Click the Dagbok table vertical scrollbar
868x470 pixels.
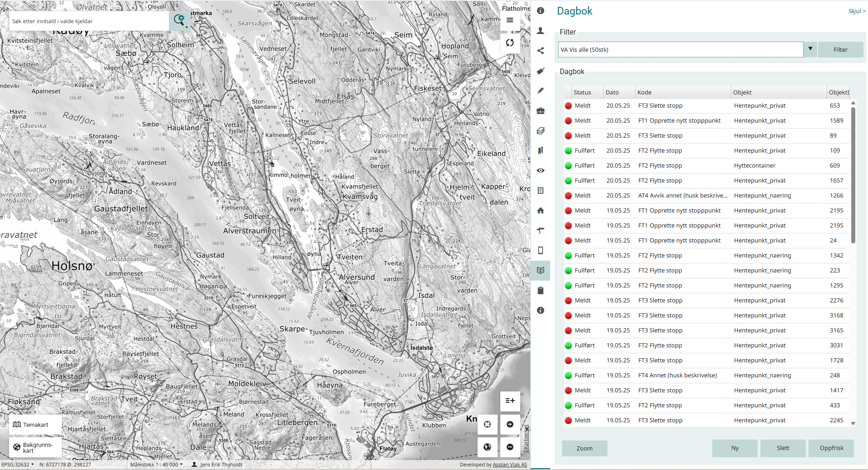point(853,175)
